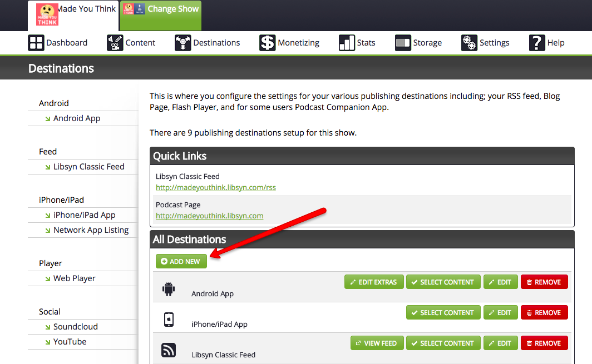Click the iPhone/iPad App row label
Viewport: 592px width, 364px height.
[x=219, y=325]
